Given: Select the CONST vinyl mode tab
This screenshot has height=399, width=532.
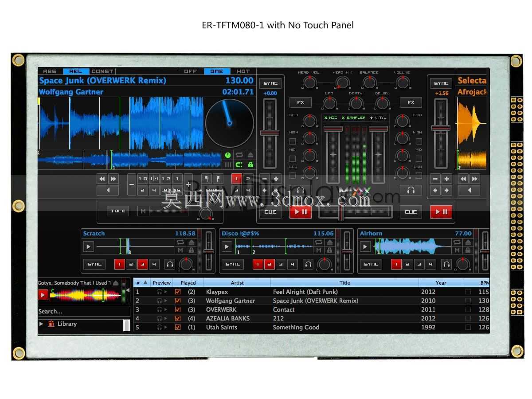Looking at the screenshot, I should point(102,71).
